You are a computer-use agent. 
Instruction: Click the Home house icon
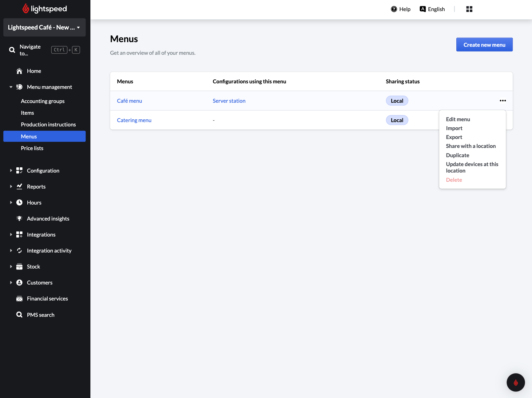(19, 71)
